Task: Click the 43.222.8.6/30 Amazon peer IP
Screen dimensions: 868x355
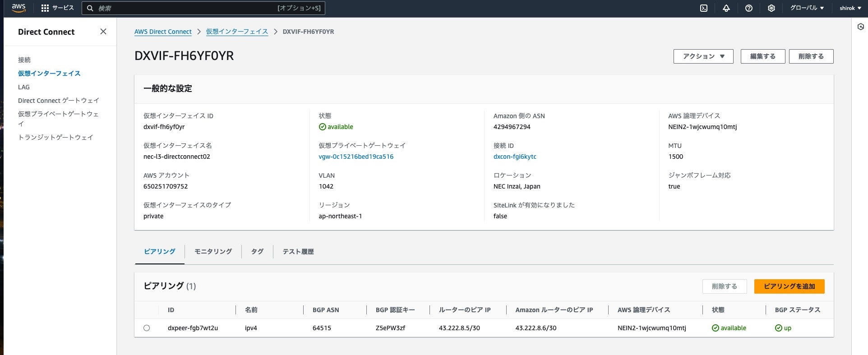Action: point(536,328)
